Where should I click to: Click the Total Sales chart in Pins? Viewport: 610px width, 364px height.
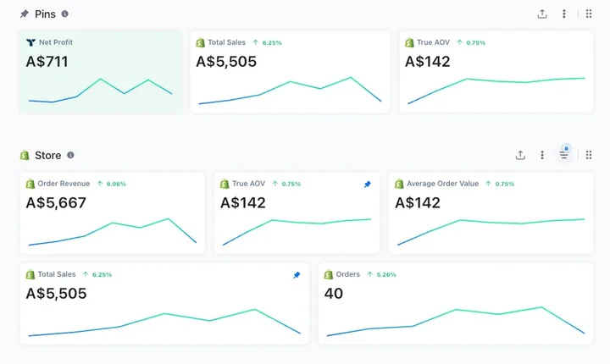tap(290, 91)
